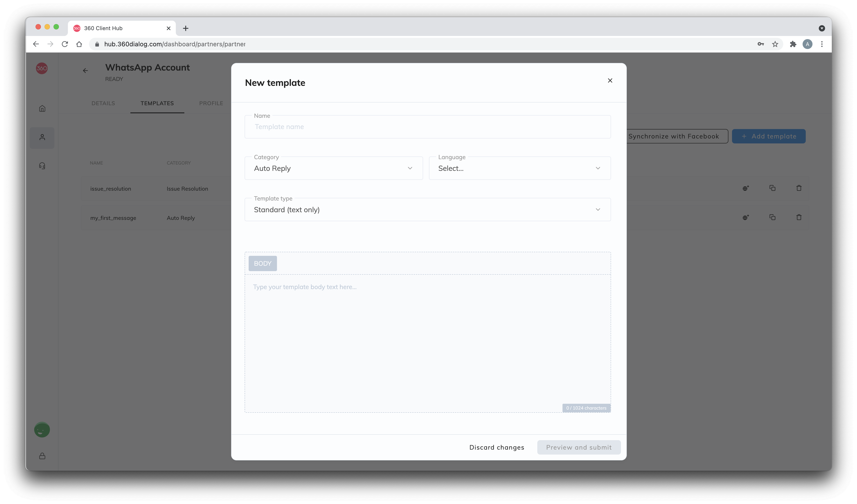This screenshot has height=504, width=857.
Task: Click the BODY section label
Action: [263, 263]
